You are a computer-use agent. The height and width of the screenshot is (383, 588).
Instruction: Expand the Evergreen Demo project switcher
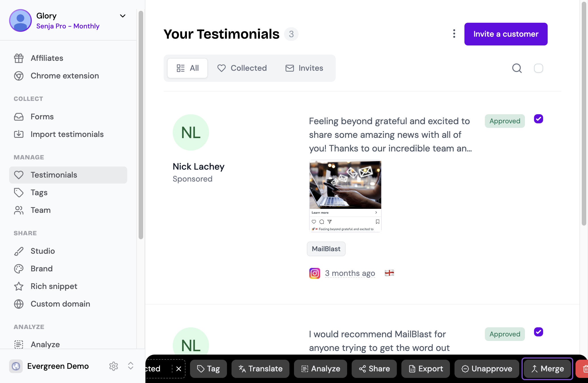[x=131, y=366]
